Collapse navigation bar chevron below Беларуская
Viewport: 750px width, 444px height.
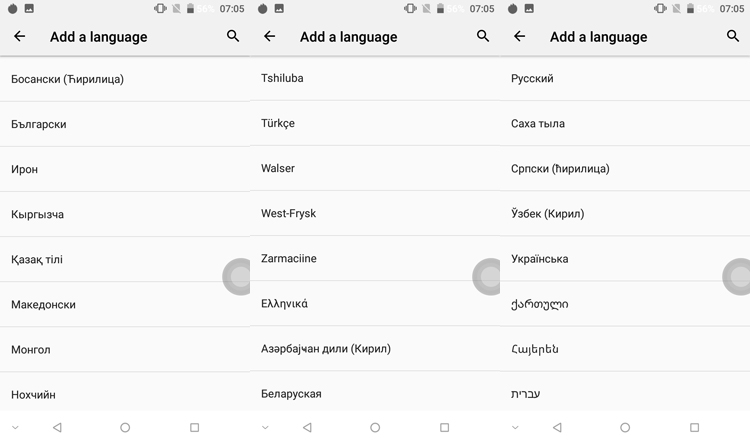point(265,427)
